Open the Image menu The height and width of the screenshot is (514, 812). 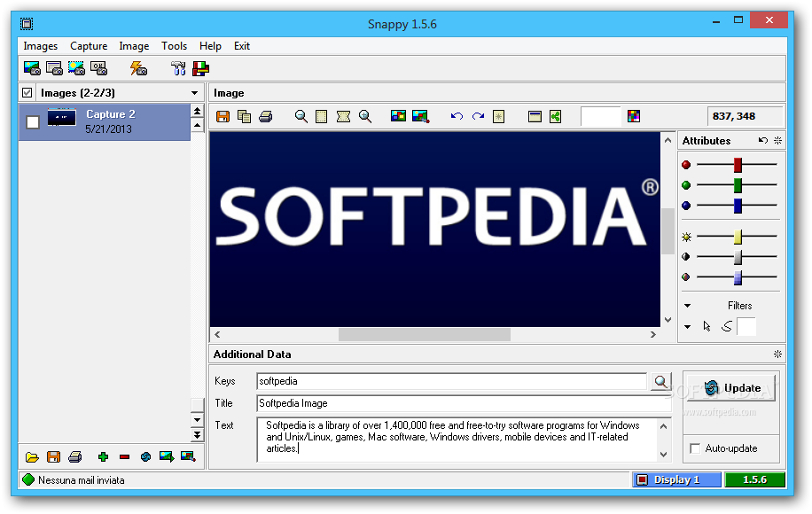pyautogui.click(x=134, y=46)
